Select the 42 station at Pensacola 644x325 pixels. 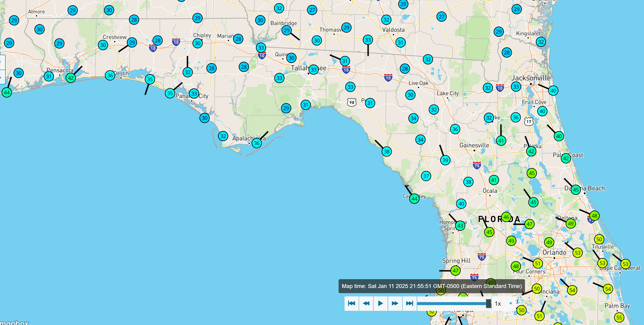71,78
